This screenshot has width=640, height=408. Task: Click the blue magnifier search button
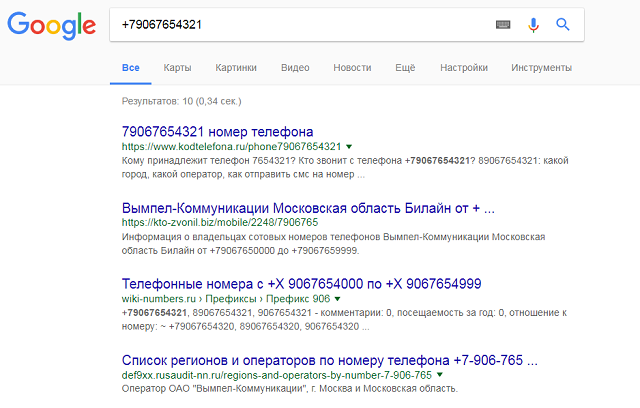563,24
